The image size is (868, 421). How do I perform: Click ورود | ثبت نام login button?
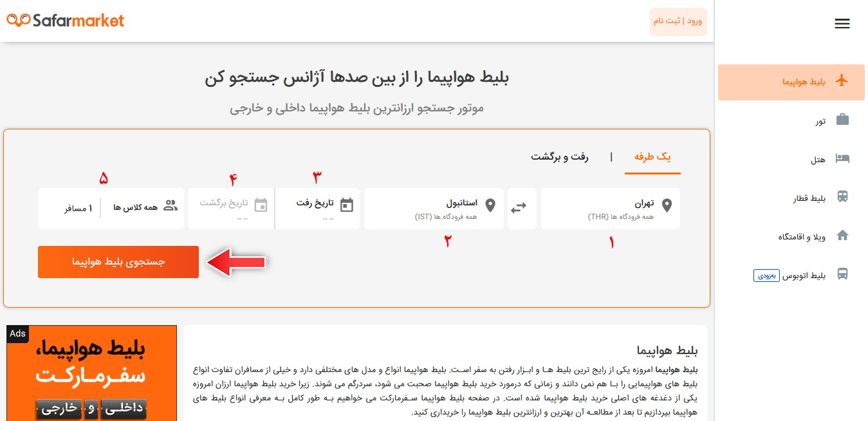tap(678, 21)
